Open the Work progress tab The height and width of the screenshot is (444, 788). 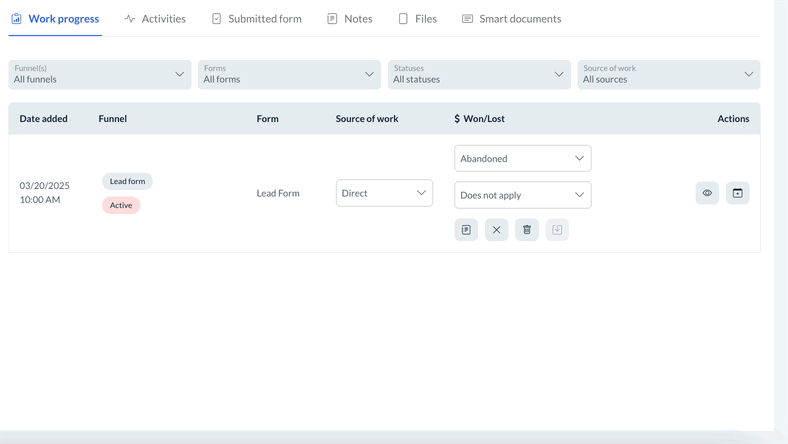point(55,19)
